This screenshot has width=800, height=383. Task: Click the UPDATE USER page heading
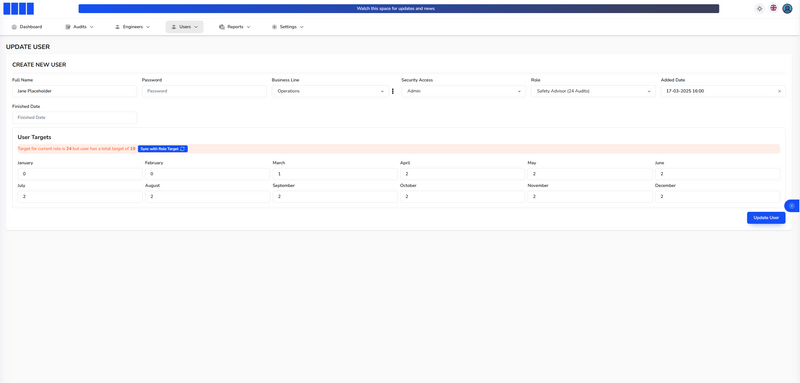pos(28,47)
